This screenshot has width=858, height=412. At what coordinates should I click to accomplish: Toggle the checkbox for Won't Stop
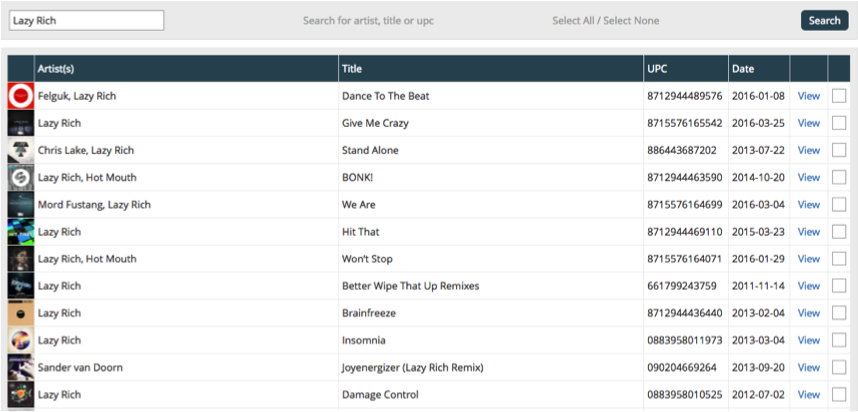pos(839,259)
